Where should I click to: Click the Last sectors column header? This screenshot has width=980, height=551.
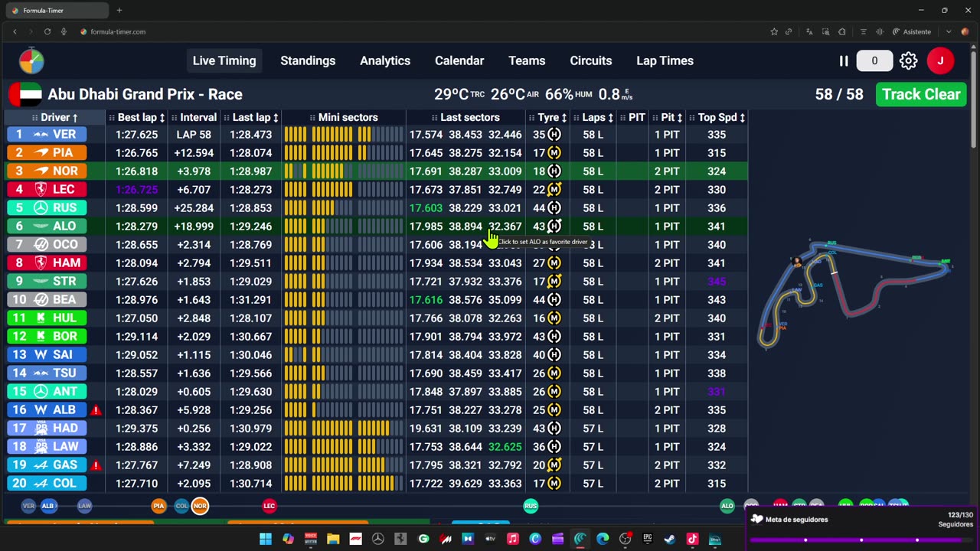click(465, 117)
